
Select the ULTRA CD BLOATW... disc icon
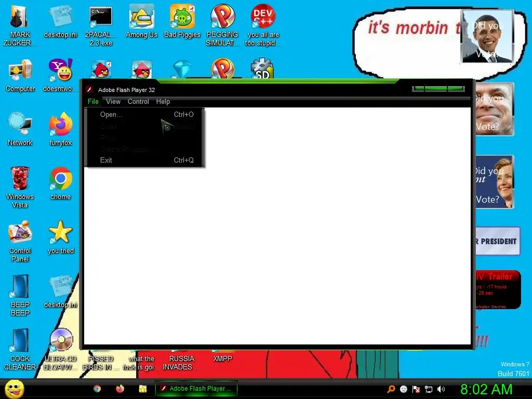click(x=60, y=350)
